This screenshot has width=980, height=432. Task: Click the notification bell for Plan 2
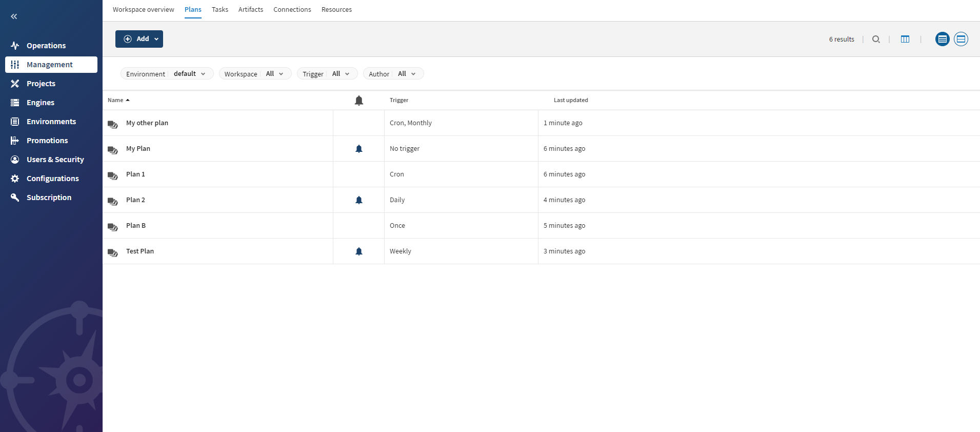359,200
